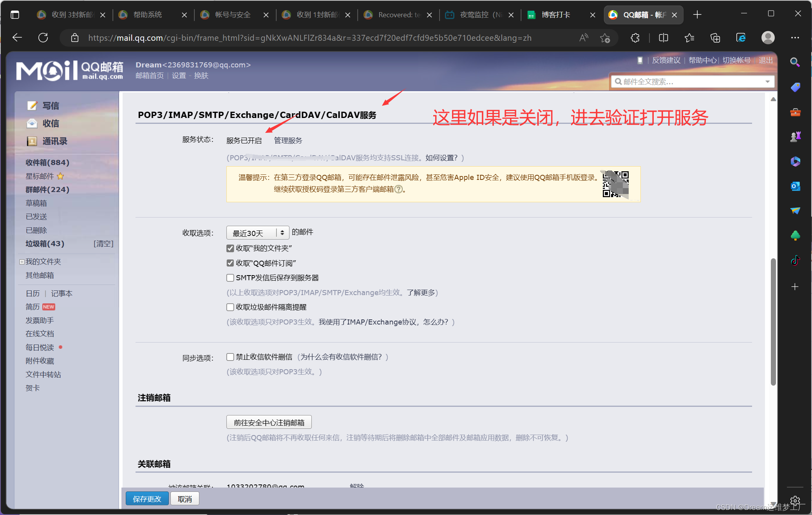Expand the 我的文件夹 tree node
812x515 pixels.
click(x=22, y=262)
